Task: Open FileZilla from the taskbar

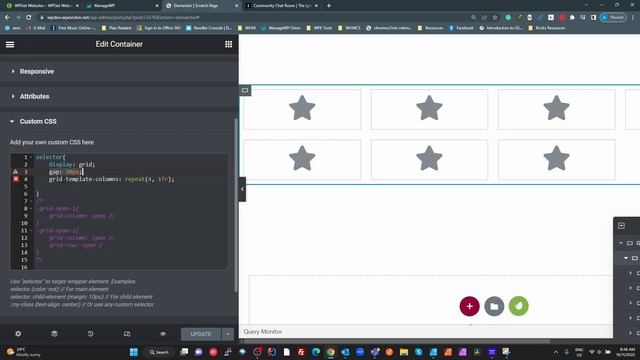Action: [x=301, y=352]
